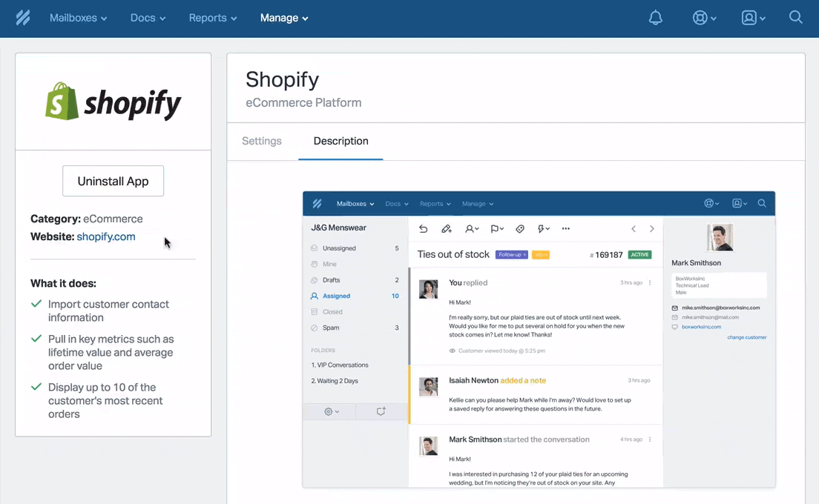Click the Follow-up tag on conversation
819x504 pixels.
[511, 255]
